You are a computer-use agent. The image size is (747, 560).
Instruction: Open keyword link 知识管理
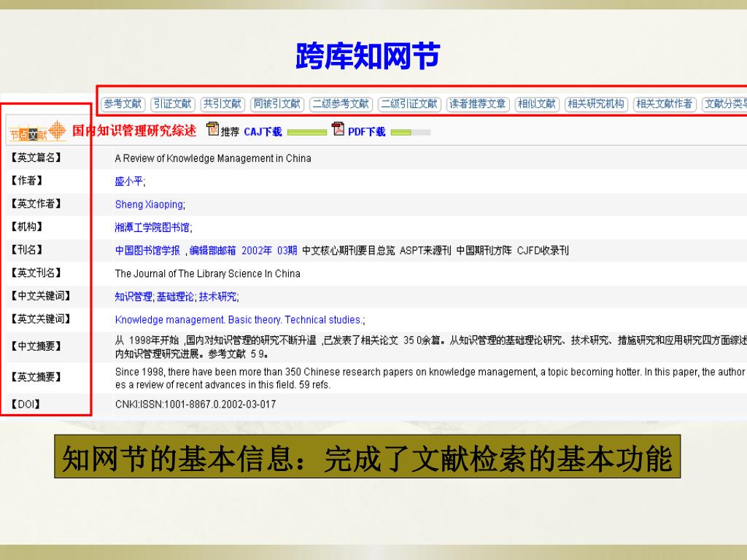click(x=133, y=297)
